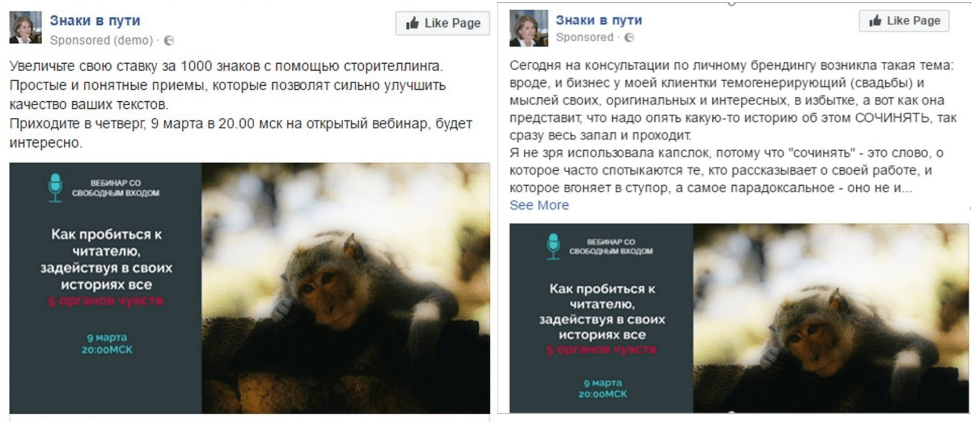
Task: Click the microphone icon in left banner
Action: click(x=55, y=188)
